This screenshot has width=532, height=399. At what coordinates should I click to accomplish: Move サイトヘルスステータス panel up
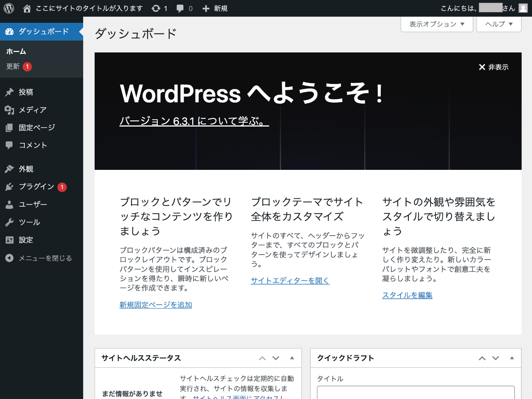(x=262, y=358)
